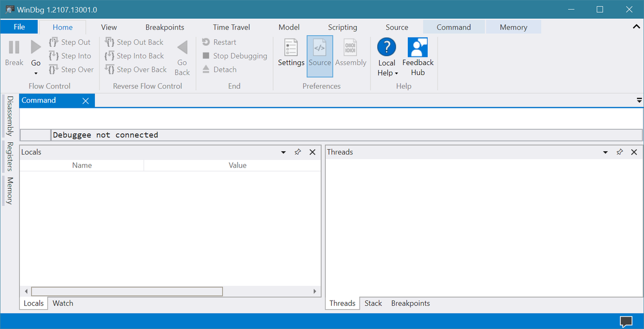Screen dimensions: 644x329
Task: Click the Name column header
Action: pos(82,165)
